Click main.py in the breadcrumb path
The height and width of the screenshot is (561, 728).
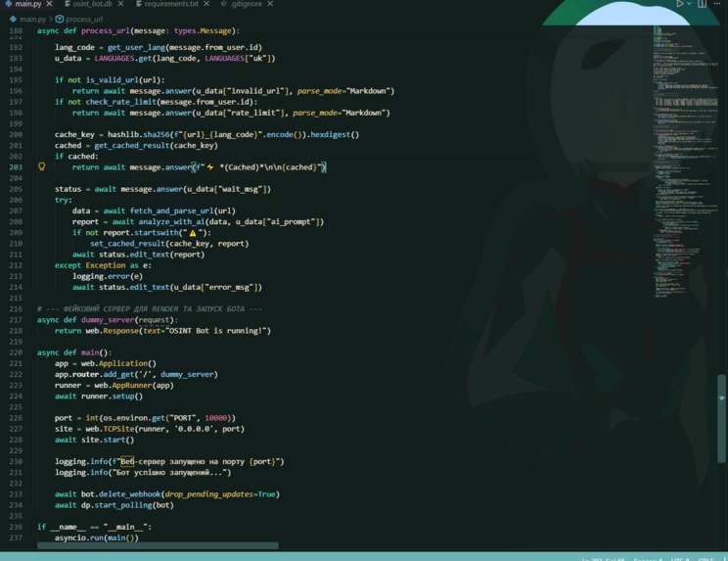click(32, 19)
